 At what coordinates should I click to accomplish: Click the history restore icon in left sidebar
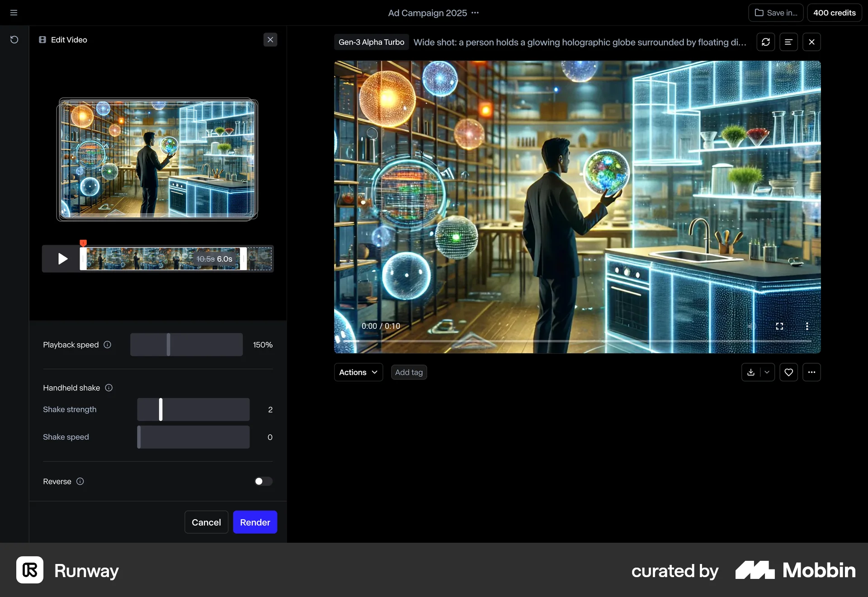point(14,40)
